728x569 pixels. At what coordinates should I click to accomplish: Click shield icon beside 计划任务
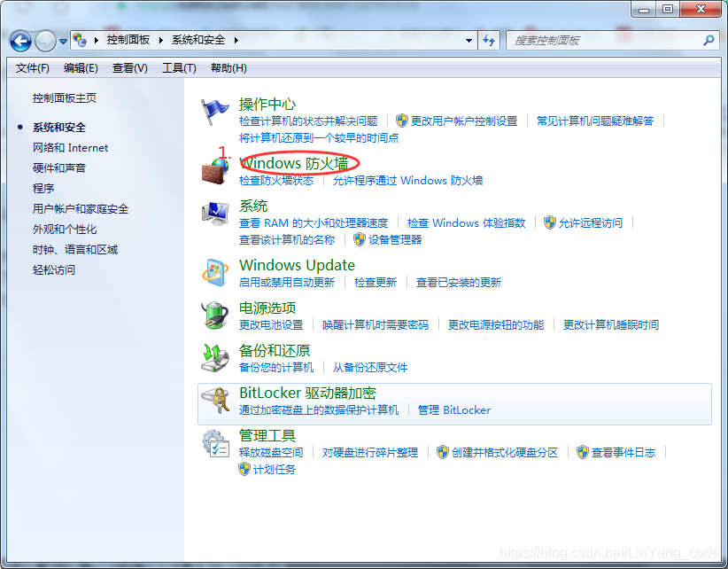pos(244,469)
